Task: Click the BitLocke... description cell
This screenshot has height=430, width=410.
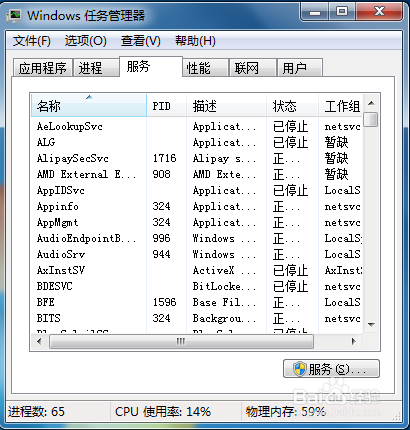Action: (x=224, y=286)
